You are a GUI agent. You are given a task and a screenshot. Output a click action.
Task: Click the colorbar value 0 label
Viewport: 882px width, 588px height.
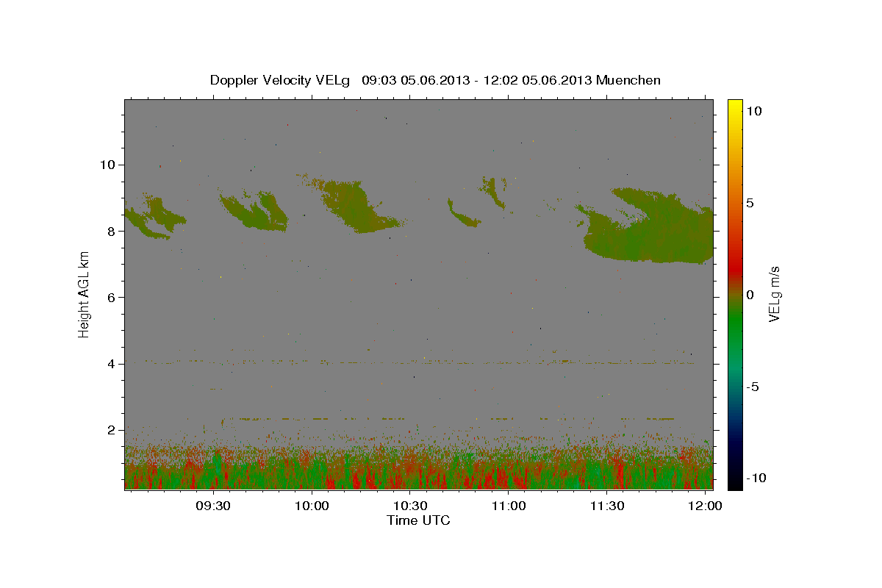750,295
